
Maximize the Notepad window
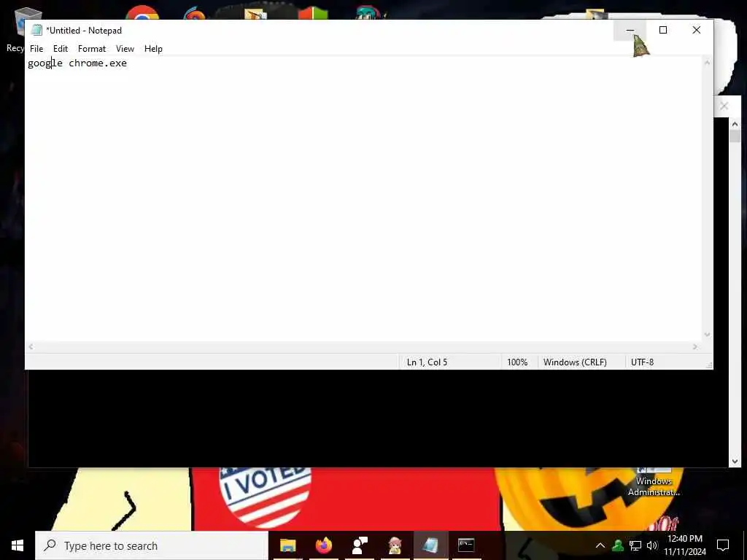pos(662,30)
